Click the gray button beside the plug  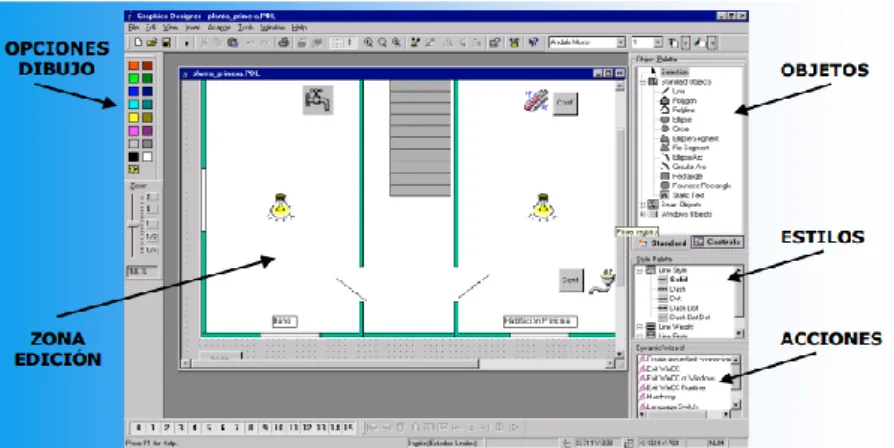click(x=571, y=280)
